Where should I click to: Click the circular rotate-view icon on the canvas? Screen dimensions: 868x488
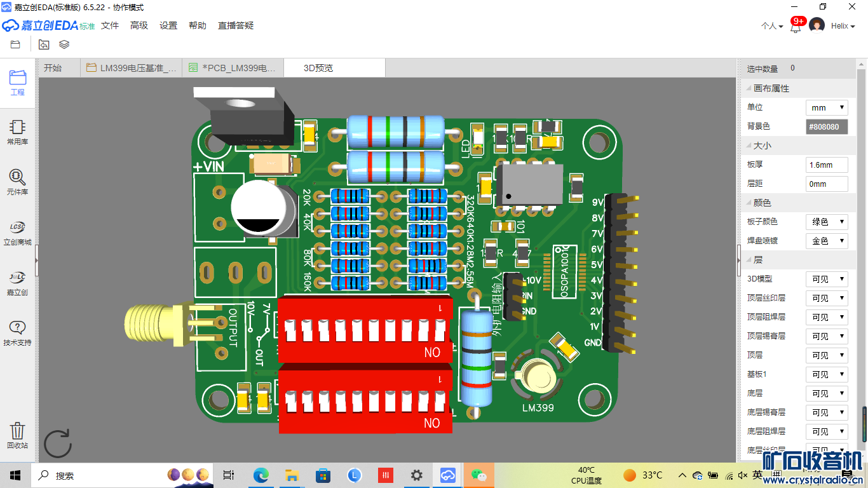pos(57,443)
